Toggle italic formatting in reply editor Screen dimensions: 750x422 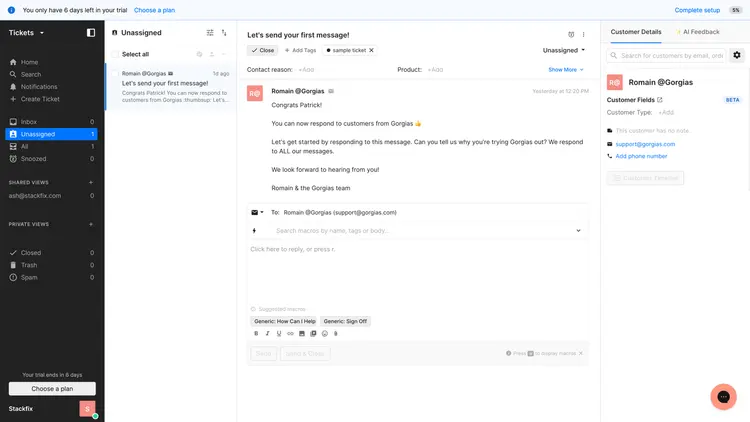coord(267,333)
